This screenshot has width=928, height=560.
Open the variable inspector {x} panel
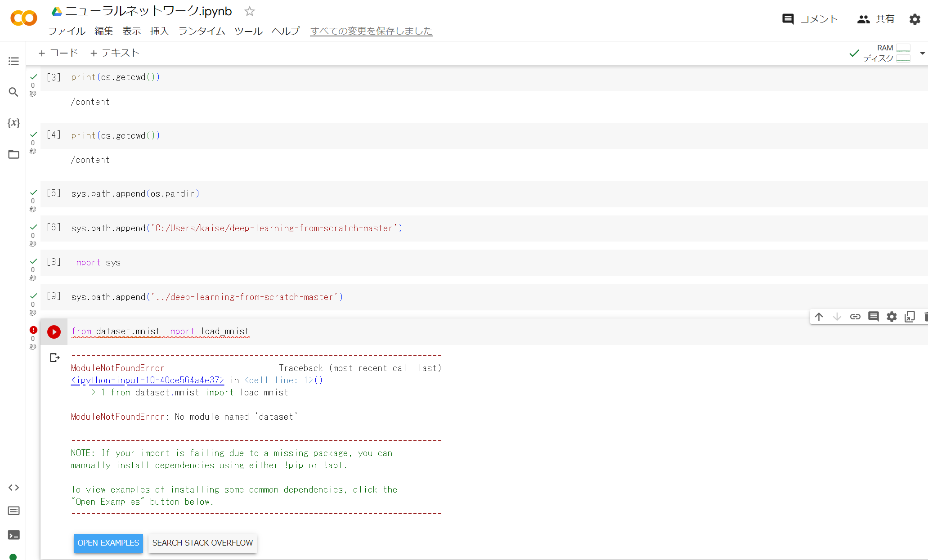13,123
